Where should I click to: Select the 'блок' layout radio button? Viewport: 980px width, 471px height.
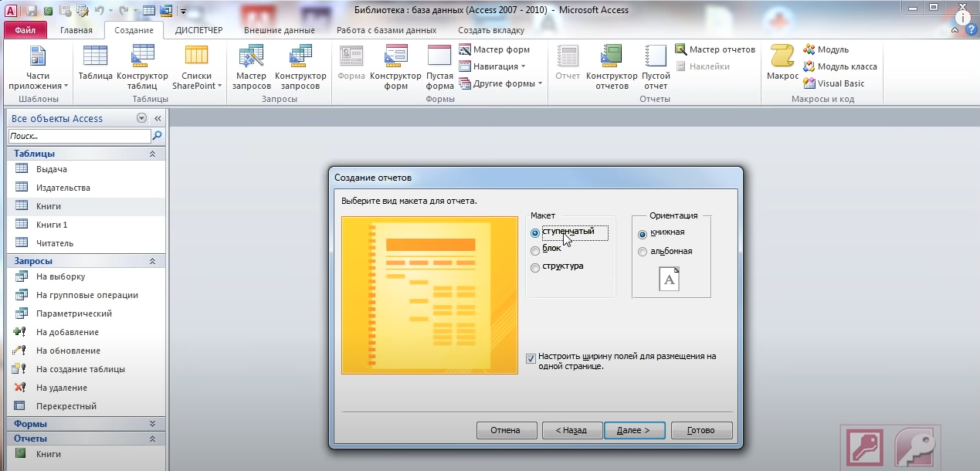(535, 250)
